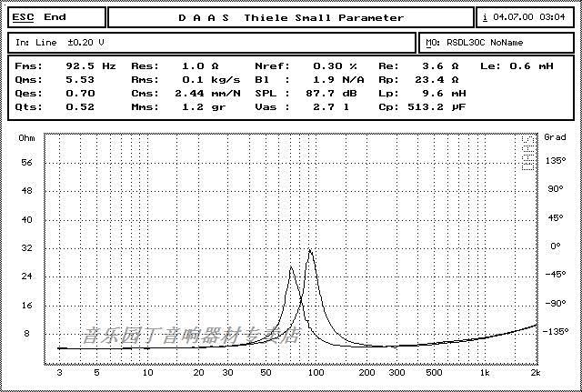Click the shorter impedance peak near 70 Hz
This screenshot has height=392, width=582.
click(x=291, y=267)
